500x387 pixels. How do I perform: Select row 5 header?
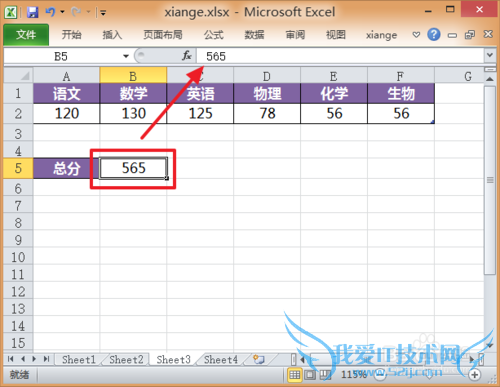coord(18,168)
